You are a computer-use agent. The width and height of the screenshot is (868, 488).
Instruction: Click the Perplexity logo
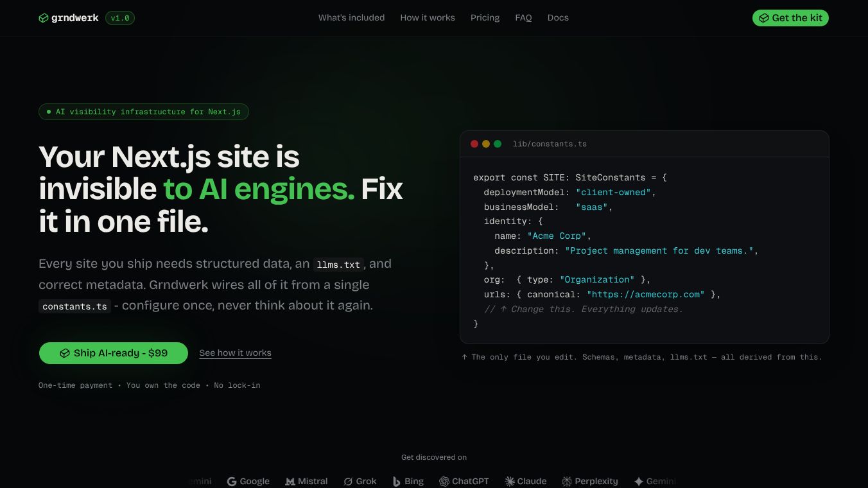click(x=590, y=481)
